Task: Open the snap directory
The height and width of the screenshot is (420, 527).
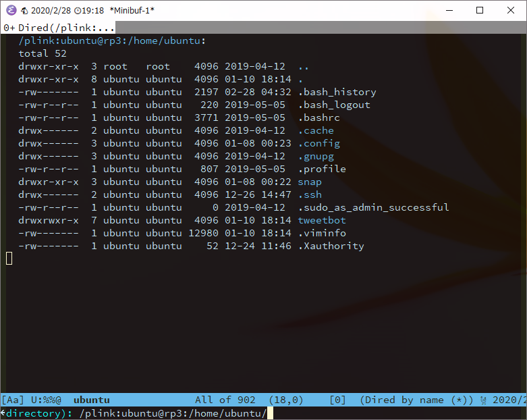Action: 310,182
